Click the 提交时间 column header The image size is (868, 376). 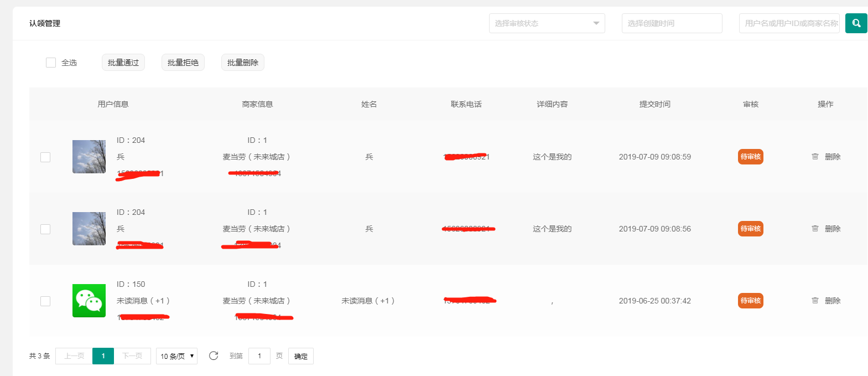655,104
